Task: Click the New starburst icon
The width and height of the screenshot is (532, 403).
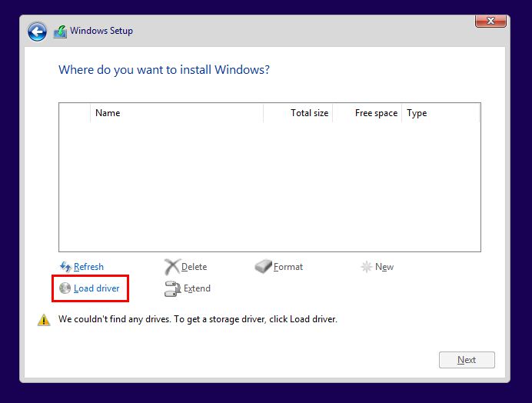Action: (x=367, y=267)
